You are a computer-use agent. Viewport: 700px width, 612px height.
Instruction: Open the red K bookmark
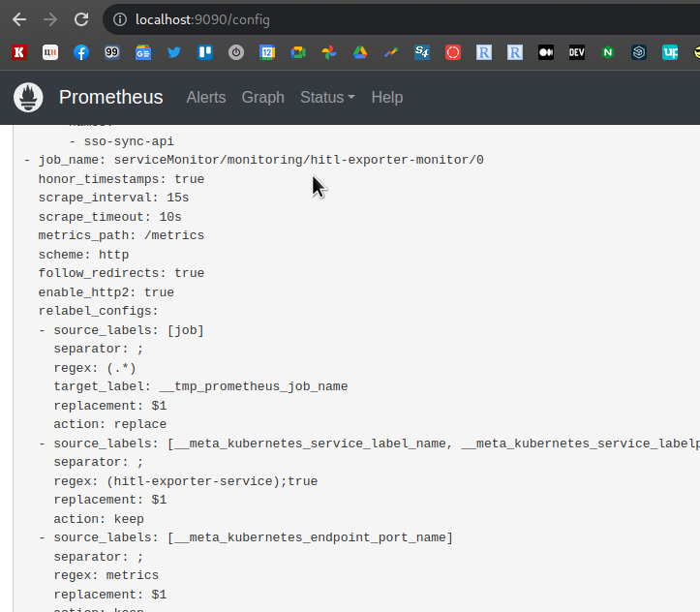pyautogui.click(x=19, y=52)
